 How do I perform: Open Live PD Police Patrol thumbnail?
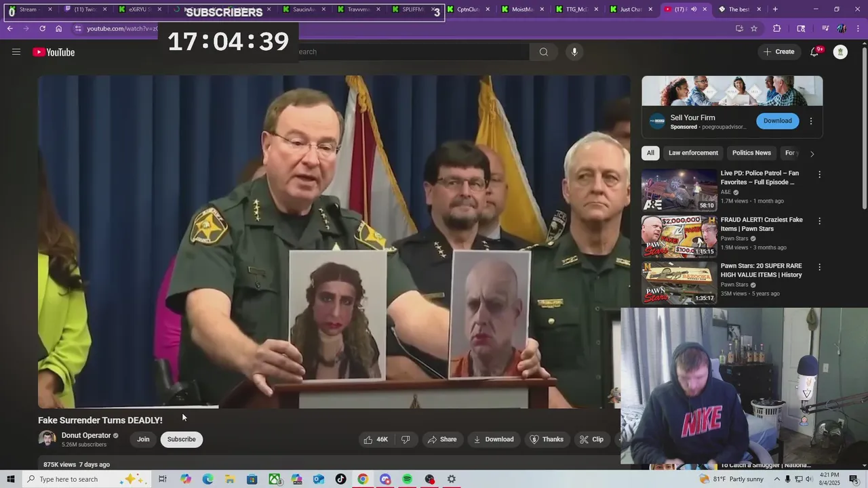pos(679,190)
